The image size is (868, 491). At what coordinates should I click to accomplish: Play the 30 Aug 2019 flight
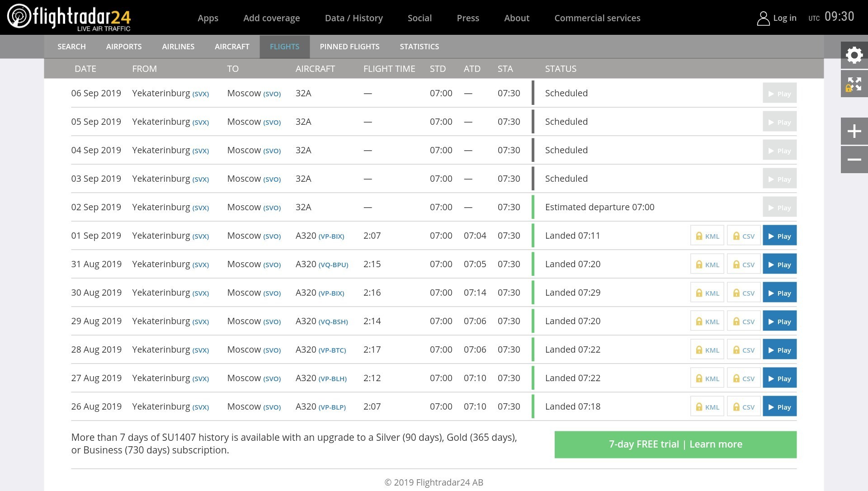coord(779,293)
